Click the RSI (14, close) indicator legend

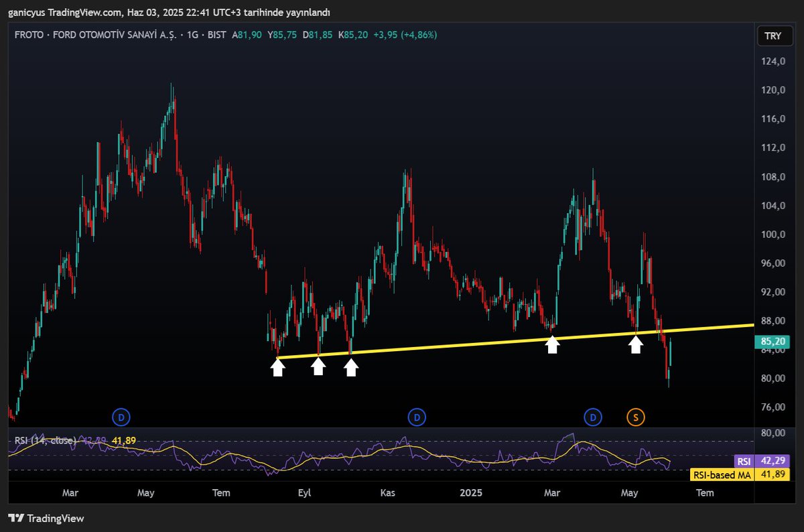tap(45, 440)
